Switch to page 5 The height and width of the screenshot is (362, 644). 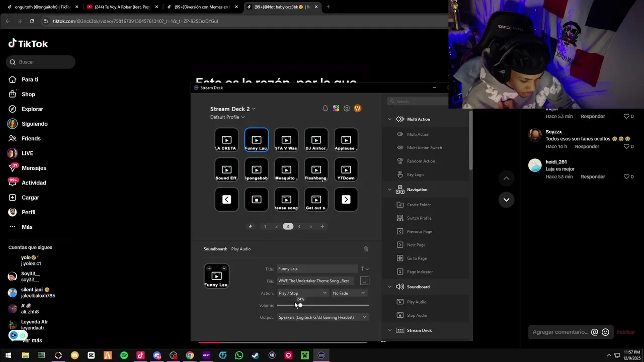point(311,226)
